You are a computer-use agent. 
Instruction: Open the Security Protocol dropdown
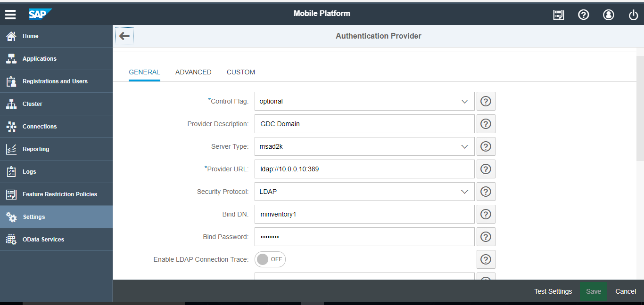pyautogui.click(x=464, y=192)
